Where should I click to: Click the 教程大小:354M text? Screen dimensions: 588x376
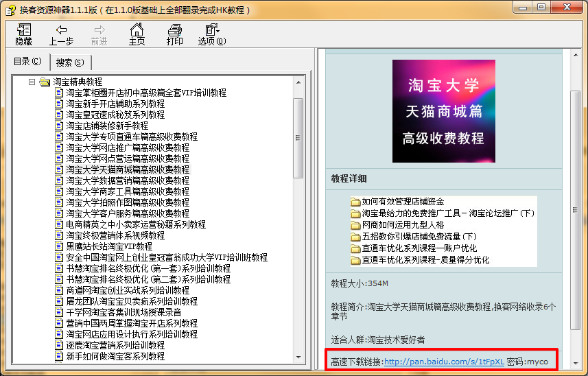tap(360, 283)
